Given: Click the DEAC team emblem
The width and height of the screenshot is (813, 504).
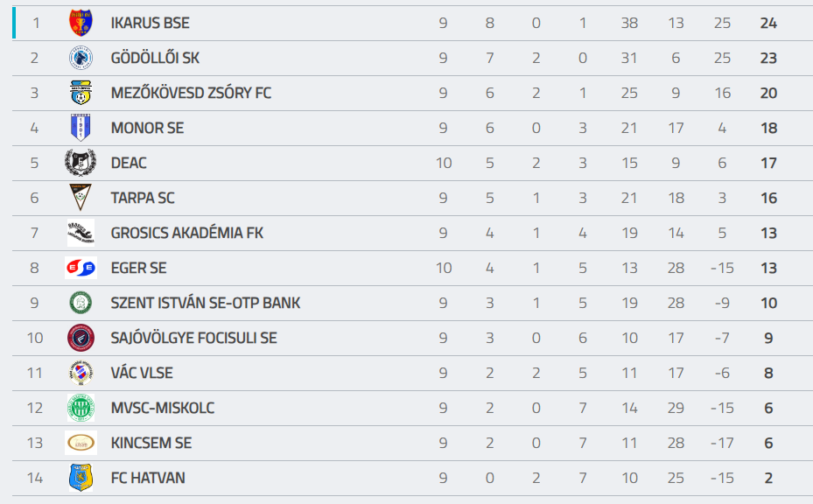Looking at the screenshot, I should coord(81,163).
